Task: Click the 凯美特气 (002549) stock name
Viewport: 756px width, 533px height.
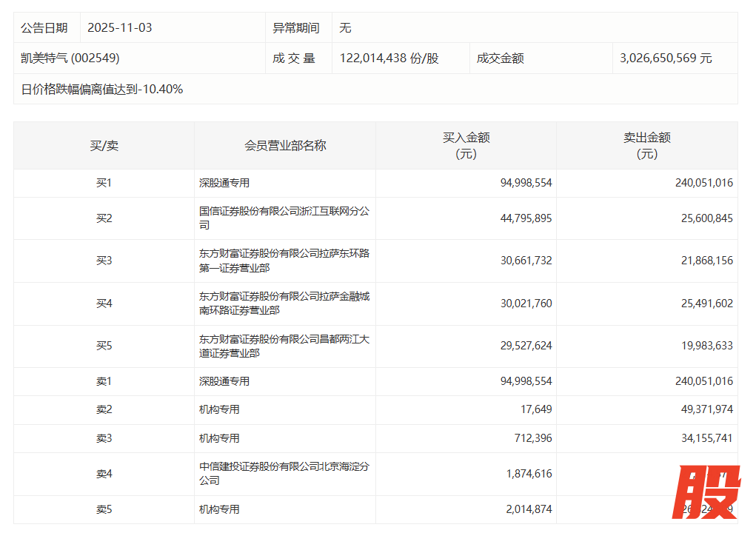Action: [x=70, y=58]
